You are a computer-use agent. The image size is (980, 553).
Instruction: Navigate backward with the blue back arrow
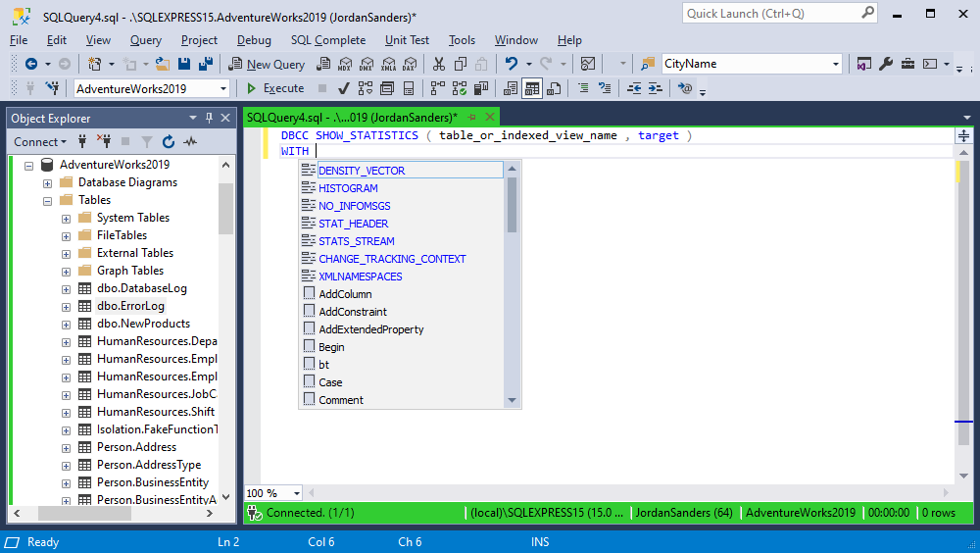pos(30,64)
